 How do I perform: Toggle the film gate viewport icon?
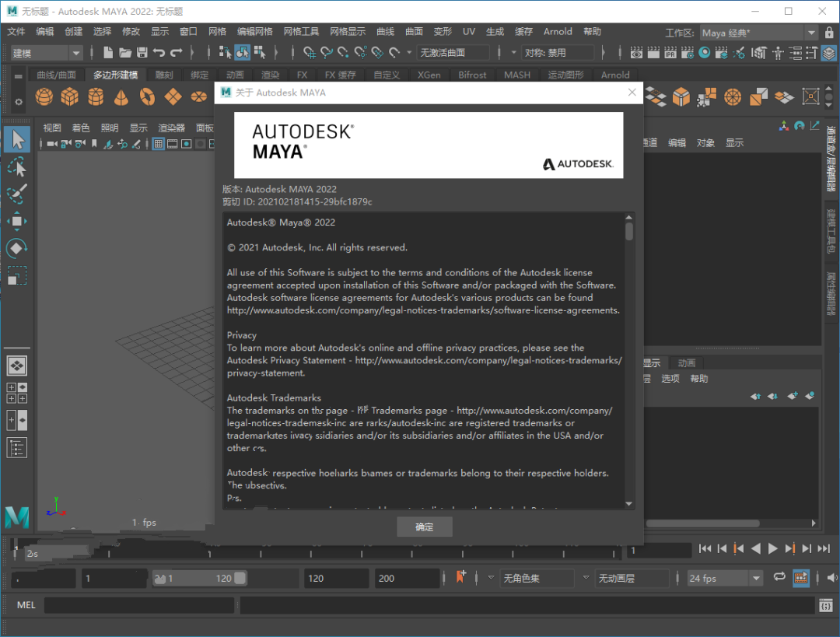point(173,144)
